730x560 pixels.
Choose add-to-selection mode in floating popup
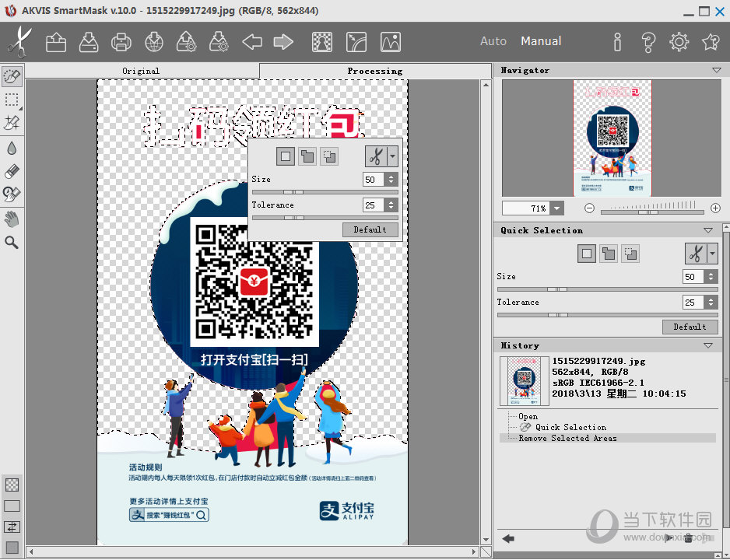[307, 156]
